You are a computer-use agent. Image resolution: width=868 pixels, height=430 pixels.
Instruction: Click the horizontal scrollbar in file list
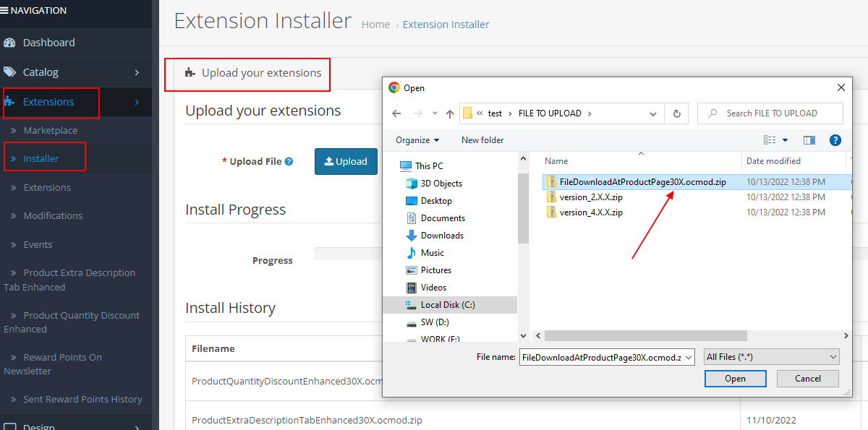point(645,336)
